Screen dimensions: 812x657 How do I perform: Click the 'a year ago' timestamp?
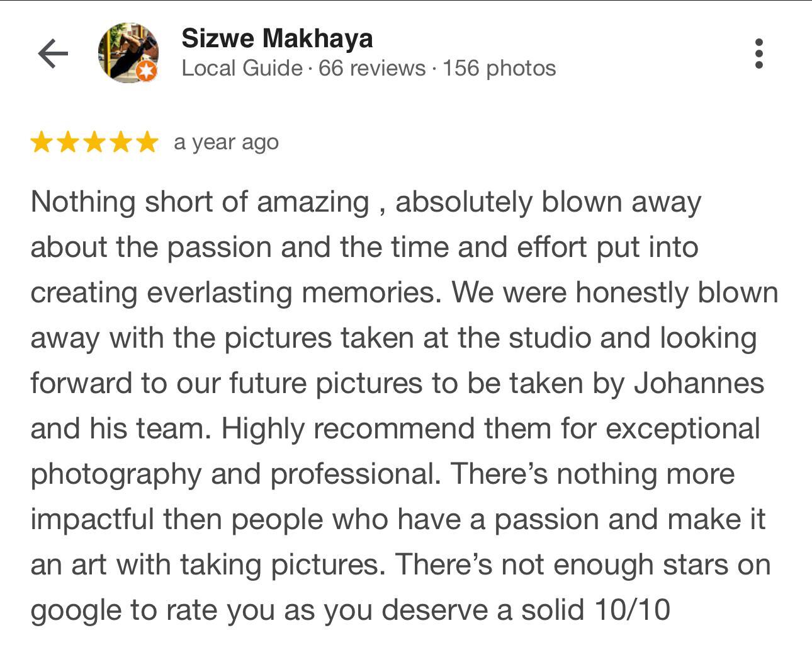[x=226, y=142]
